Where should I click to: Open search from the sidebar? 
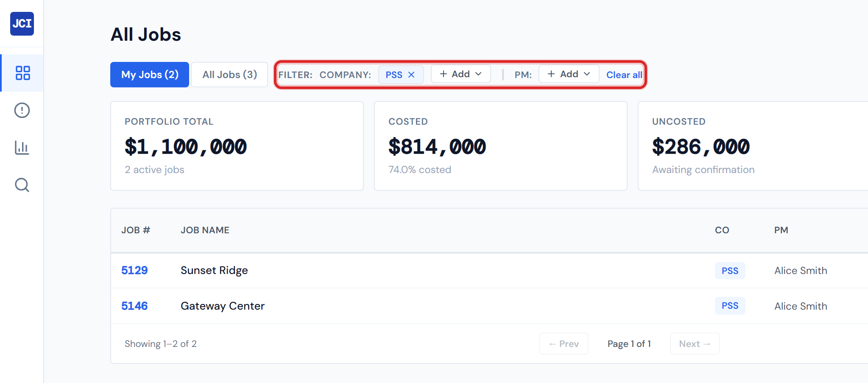[22, 185]
